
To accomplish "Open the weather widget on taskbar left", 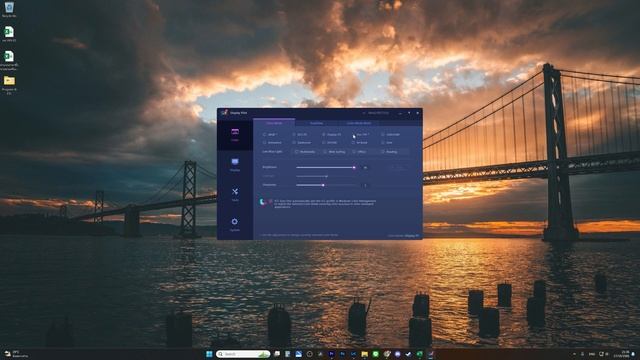I will (x=16, y=354).
